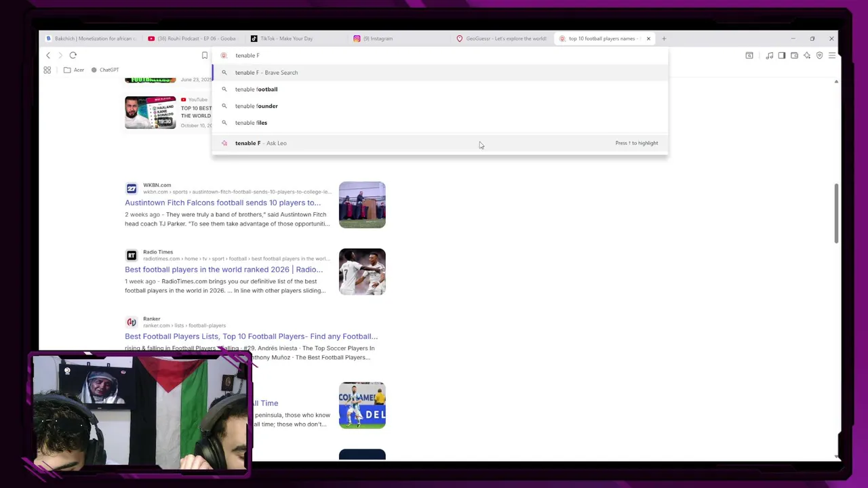
Task: Open the browser hamburger menu
Action: point(832,56)
